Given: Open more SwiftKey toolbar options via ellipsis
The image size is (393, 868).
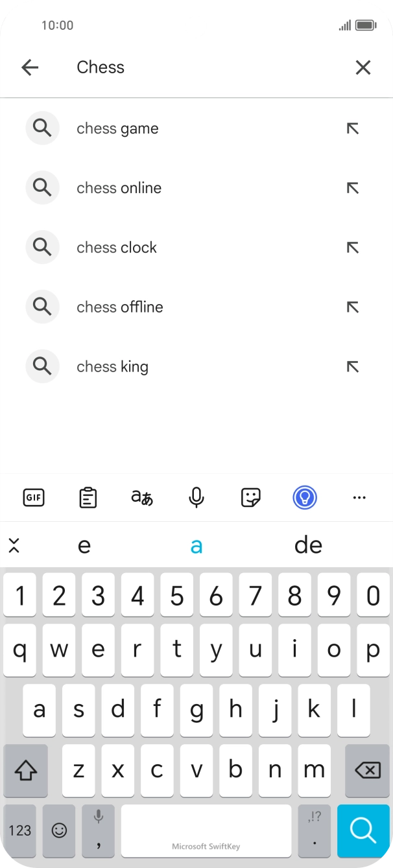Looking at the screenshot, I should (360, 497).
